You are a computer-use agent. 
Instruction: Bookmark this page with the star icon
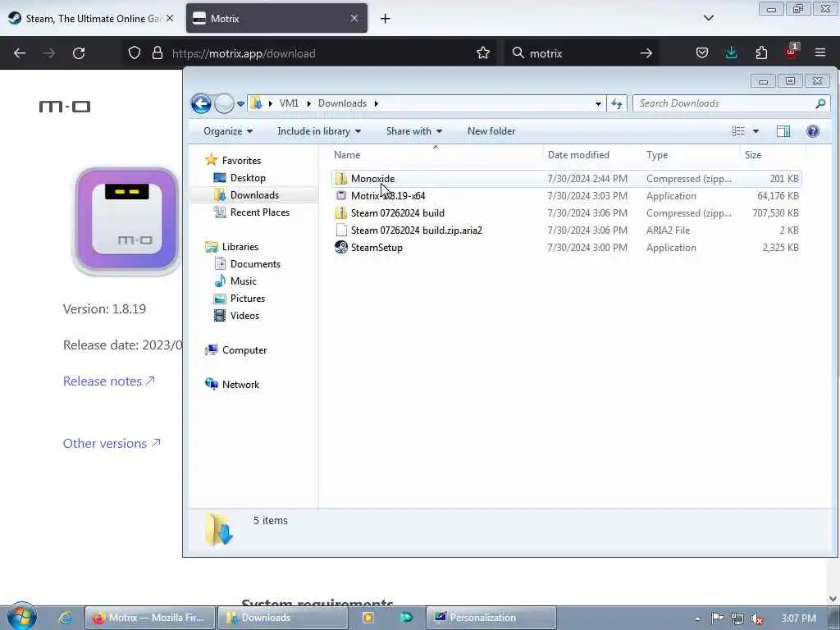(x=482, y=53)
